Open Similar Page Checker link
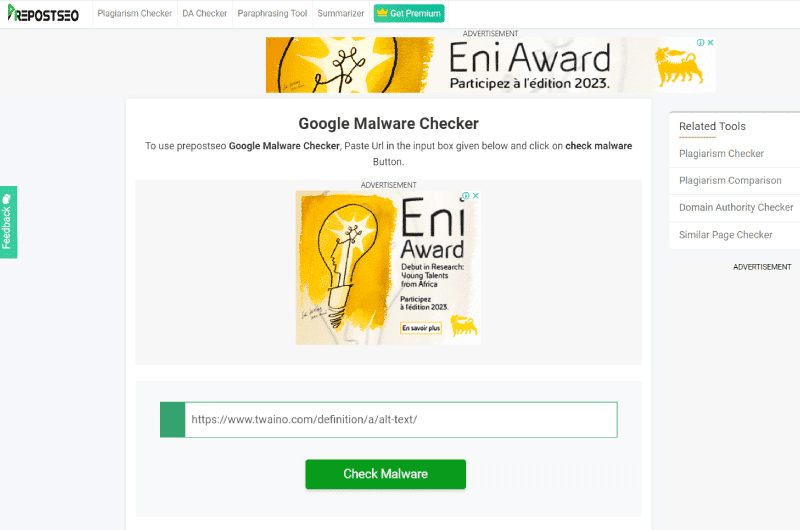The width and height of the screenshot is (800, 530). coord(726,235)
